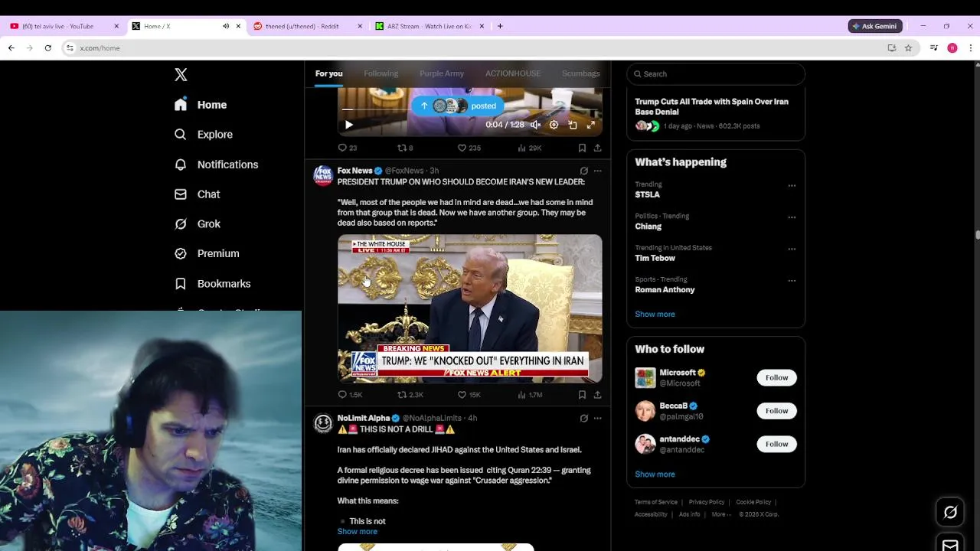
Task: Open NoLimit Alpha profile avatar
Action: [323, 423]
